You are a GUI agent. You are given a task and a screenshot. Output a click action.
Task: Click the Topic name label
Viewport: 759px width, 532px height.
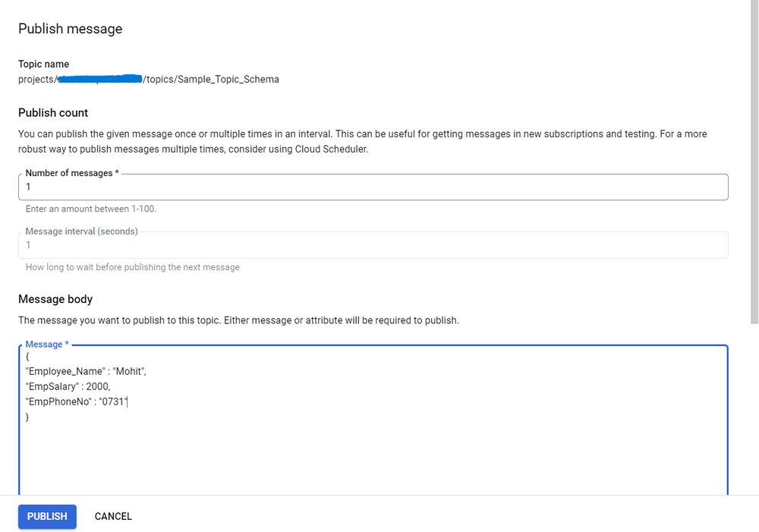[x=43, y=64]
